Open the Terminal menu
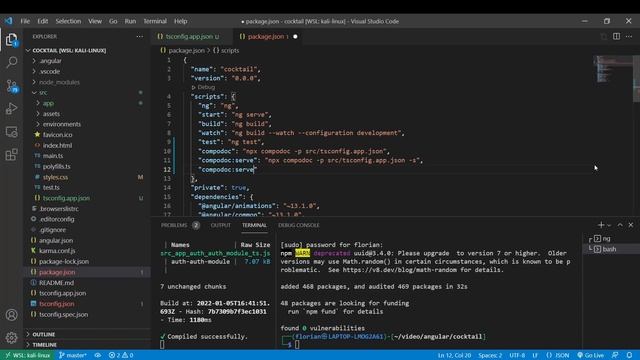Viewport: 640px width, 360px height. click(x=155, y=21)
